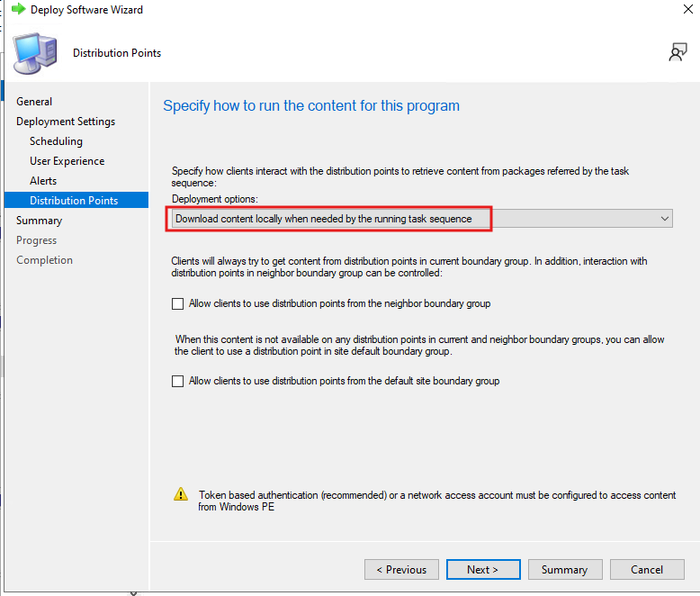Click the feedback person icon in header
The width and height of the screenshot is (700, 596).
pos(678,52)
